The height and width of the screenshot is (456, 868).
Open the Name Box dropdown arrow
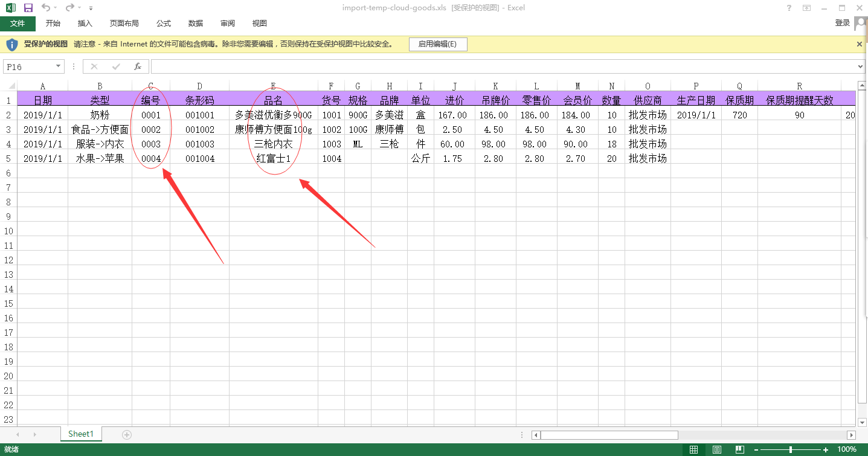[x=59, y=66]
